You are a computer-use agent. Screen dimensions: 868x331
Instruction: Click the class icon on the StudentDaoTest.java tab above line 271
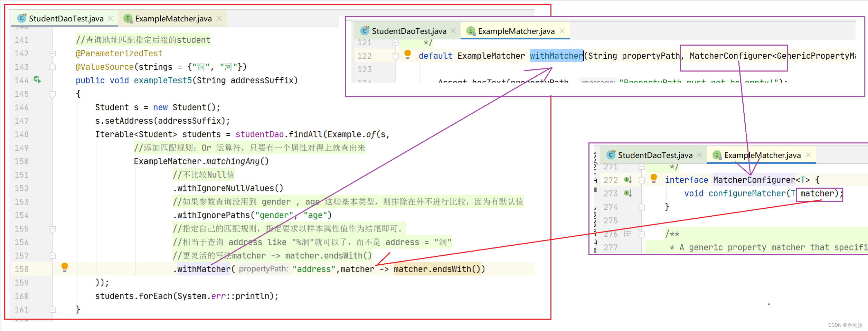pos(611,155)
